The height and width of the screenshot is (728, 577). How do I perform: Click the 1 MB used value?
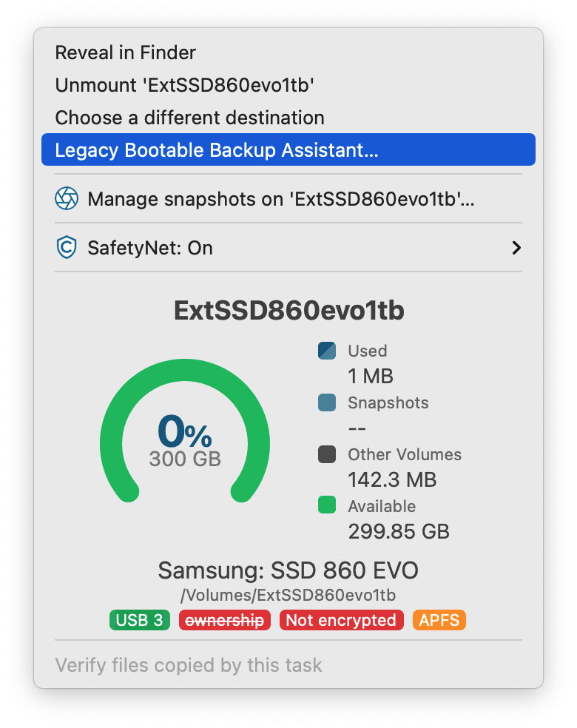coord(371,376)
